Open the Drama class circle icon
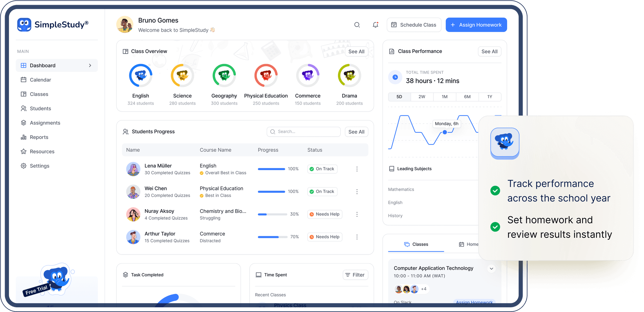The height and width of the screenshot is (312, 644). coord(350,75)
